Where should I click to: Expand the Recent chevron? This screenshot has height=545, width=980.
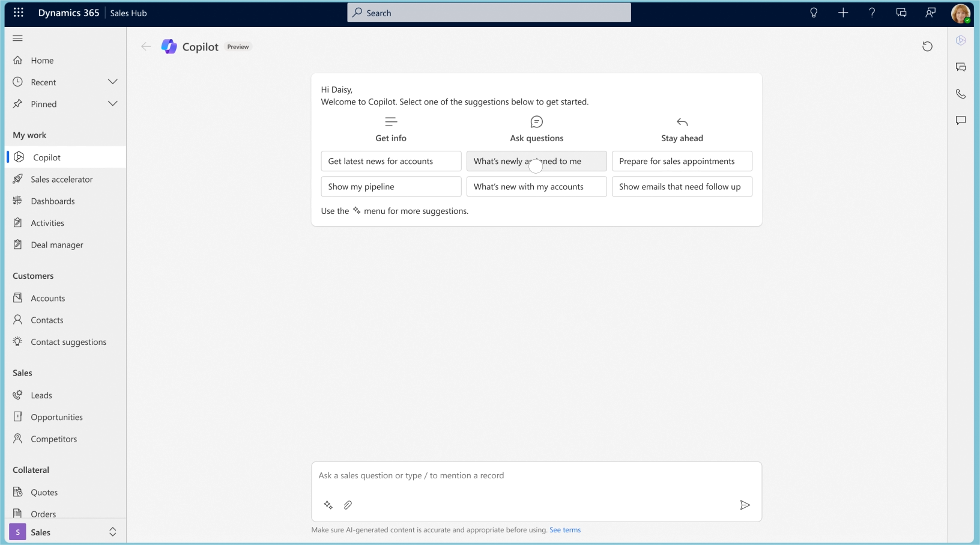pyautogui.click(x=112, y=82)
